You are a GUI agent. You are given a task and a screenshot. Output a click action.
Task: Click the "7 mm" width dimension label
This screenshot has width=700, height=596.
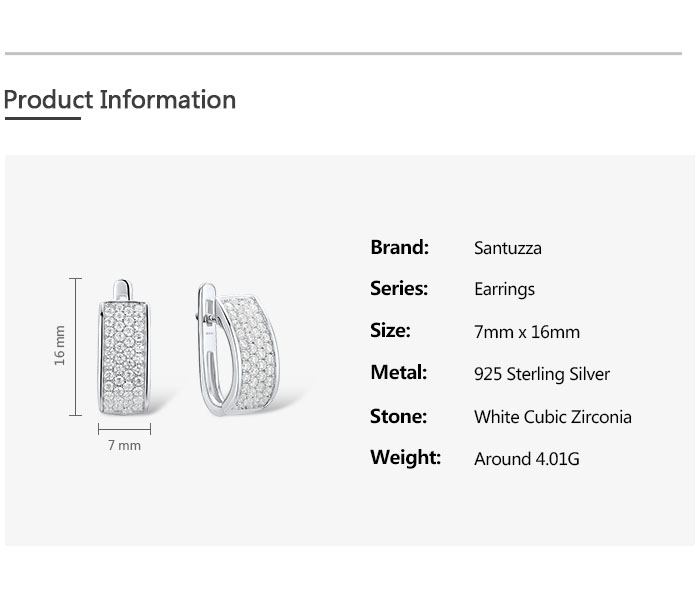tap(124, 446)
